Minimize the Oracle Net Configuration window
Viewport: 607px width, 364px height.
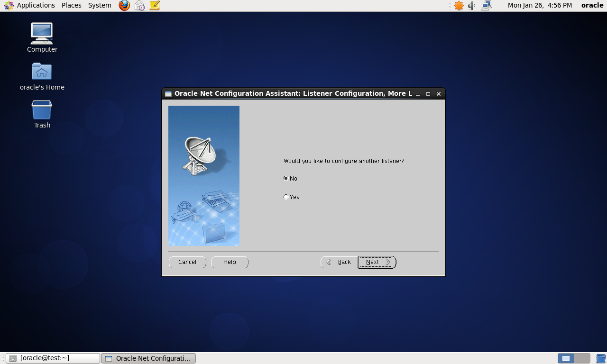[x=418, y=94]
